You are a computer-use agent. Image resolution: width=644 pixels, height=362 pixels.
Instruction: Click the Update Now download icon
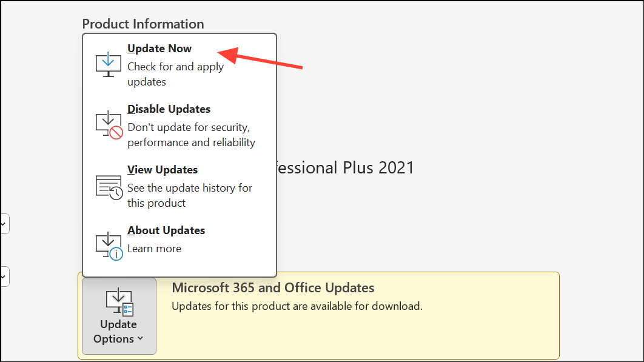click(108, 62)
